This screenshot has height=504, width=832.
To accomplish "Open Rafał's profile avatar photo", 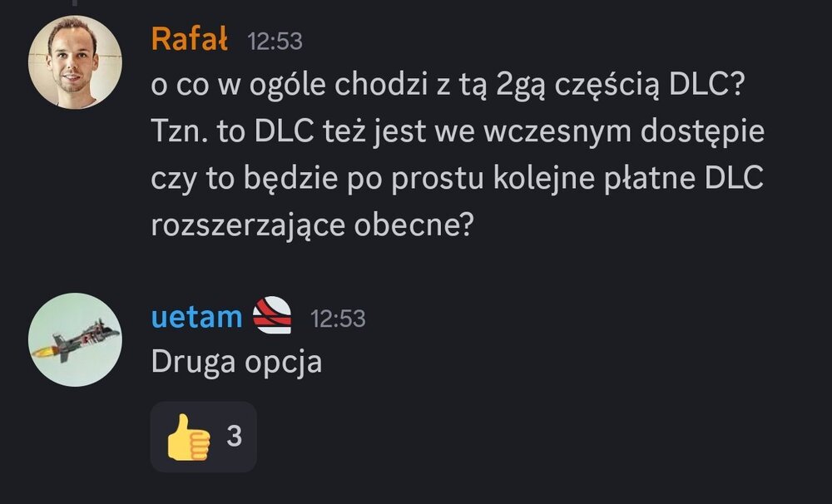I will (75, 62).
